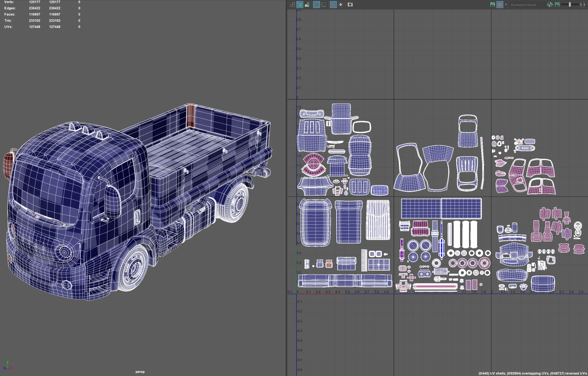The height and width of the screenshot is (376, 588).
Task: Click the 'persp' camera label
Action: click(140, 372)
